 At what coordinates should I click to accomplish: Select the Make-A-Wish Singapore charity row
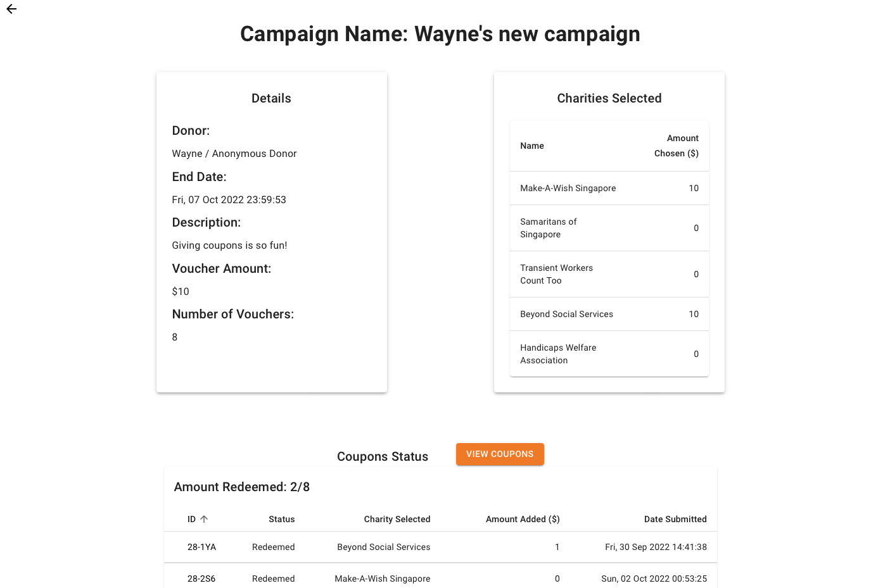[x=609, y=188]
